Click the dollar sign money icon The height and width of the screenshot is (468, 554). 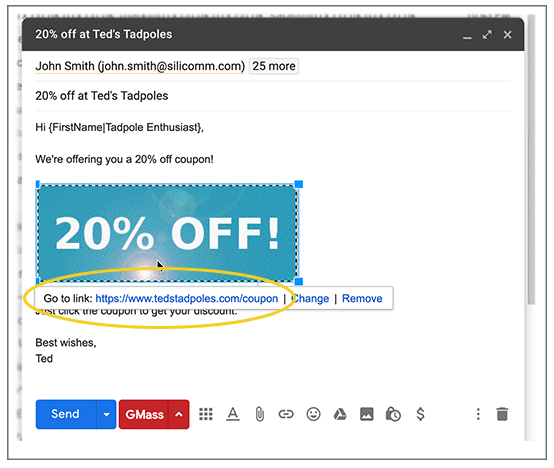click(x=420, y=414)
